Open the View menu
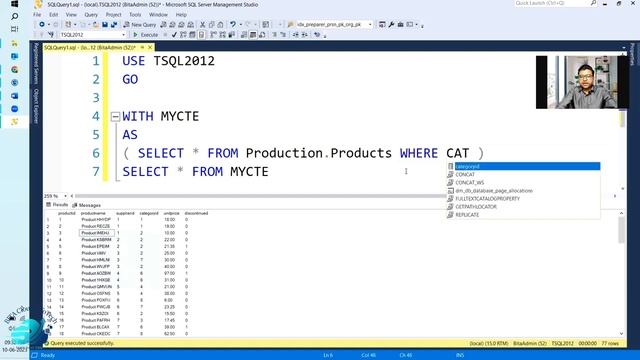640x360 pixels. pos(71,14)
